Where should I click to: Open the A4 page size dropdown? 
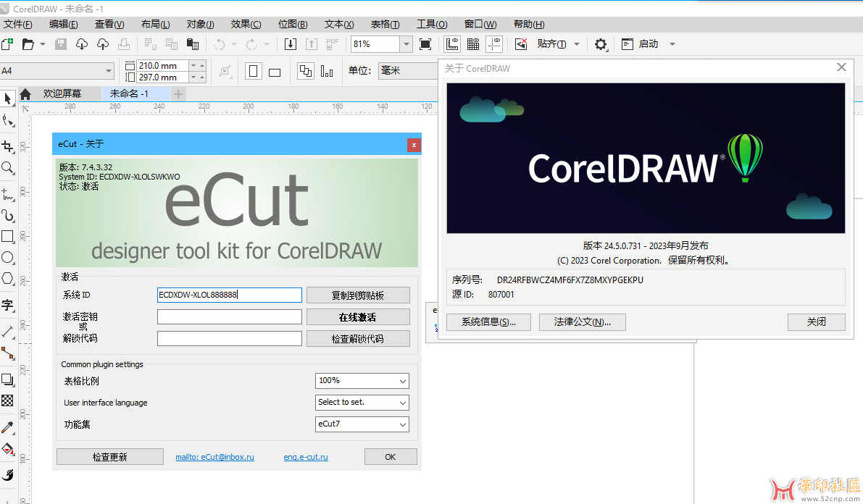[109, 71]
